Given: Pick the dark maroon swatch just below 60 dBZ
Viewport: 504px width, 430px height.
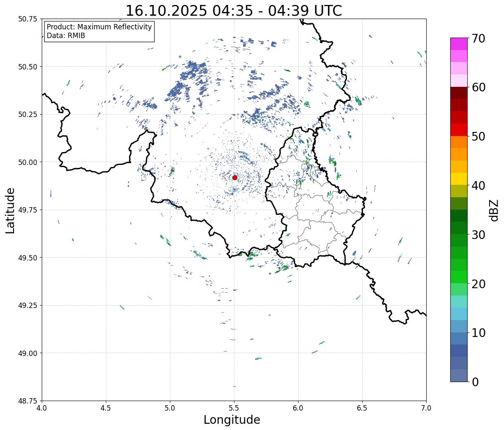Looking at the screenshot, I should click(459, 93).
